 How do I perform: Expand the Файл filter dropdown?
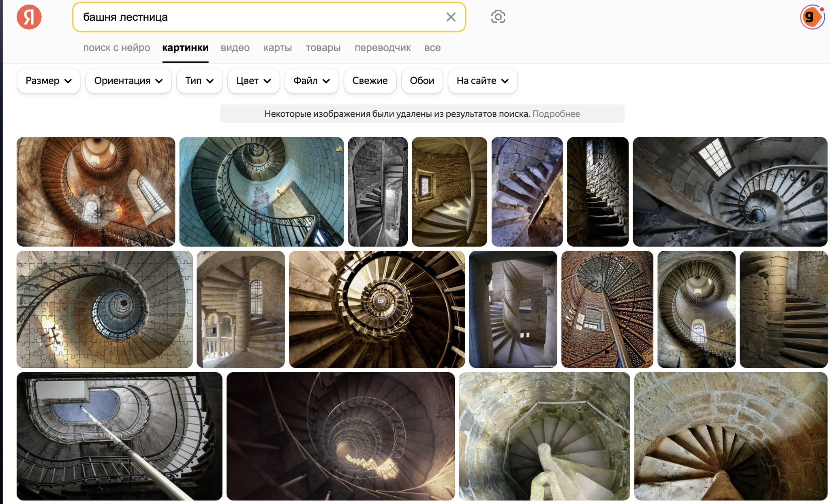(x=311, y=81)
